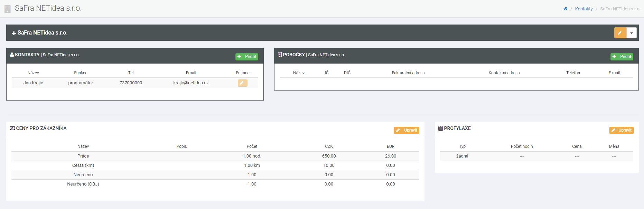Click the žádná type cell in Profylaxe
This screenshot has height=209, width=644.
[462, 156]
